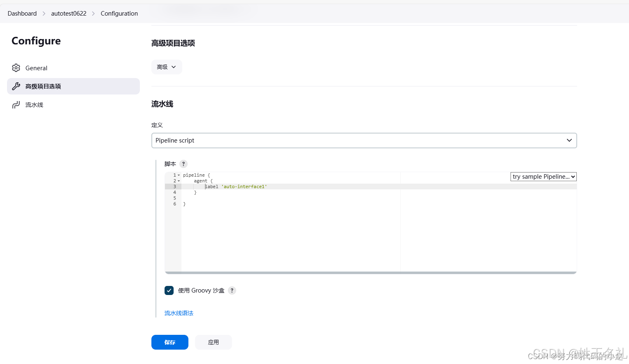This screenshot has height=364, width=629.
Task: Click the 脚本 field label
Action: coord(170,164)
